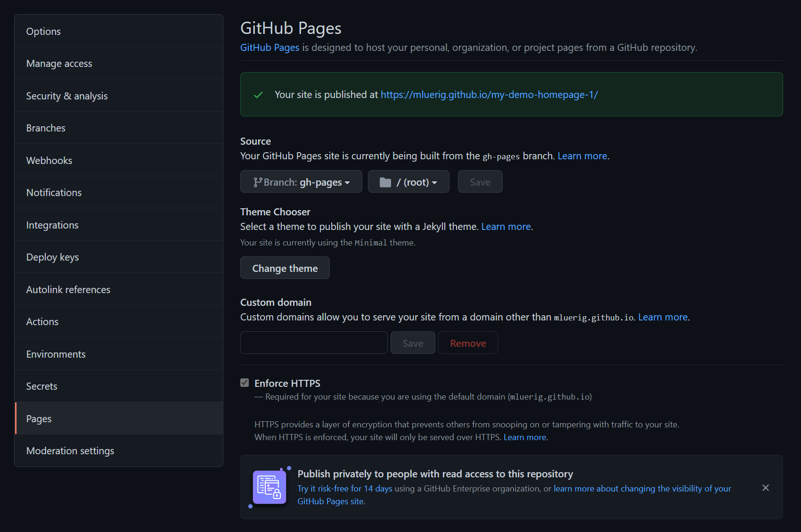Go to Secrets settings
This screenshot has height=532, width=801.
(x=119, y=386)
